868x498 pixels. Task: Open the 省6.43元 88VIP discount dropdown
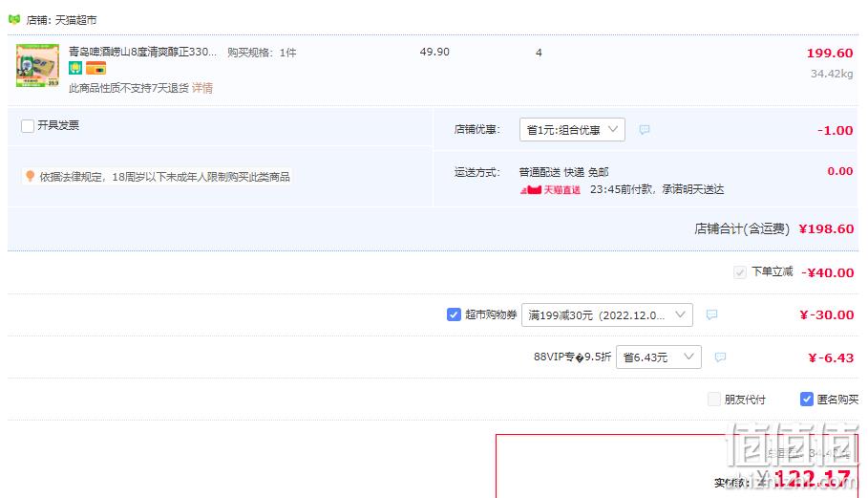658,357
